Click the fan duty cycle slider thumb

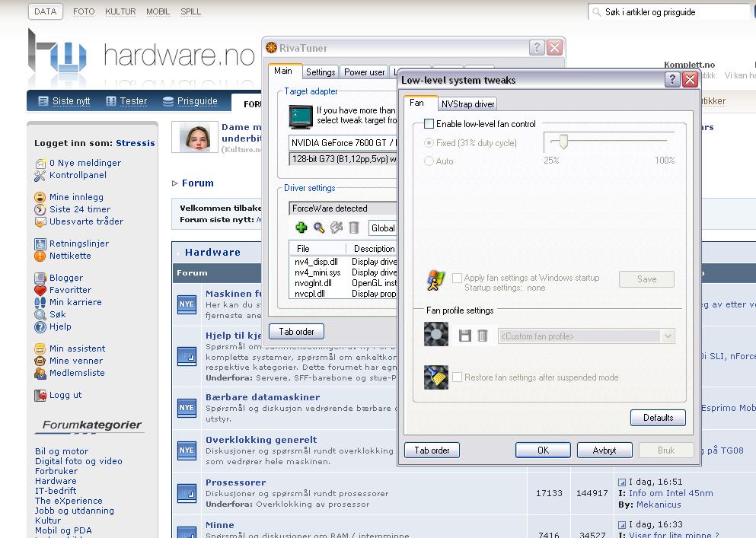(x=563, y=142)
